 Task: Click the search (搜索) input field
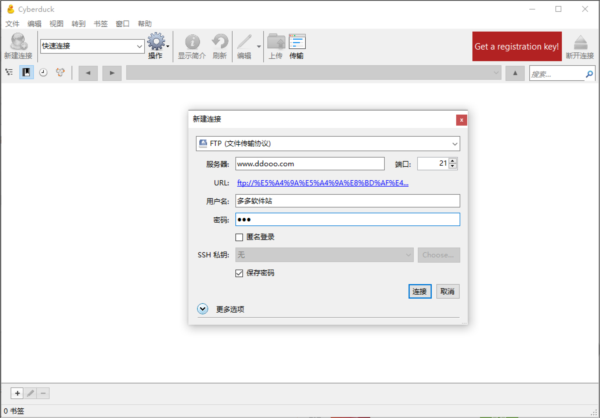click(557, 74)
